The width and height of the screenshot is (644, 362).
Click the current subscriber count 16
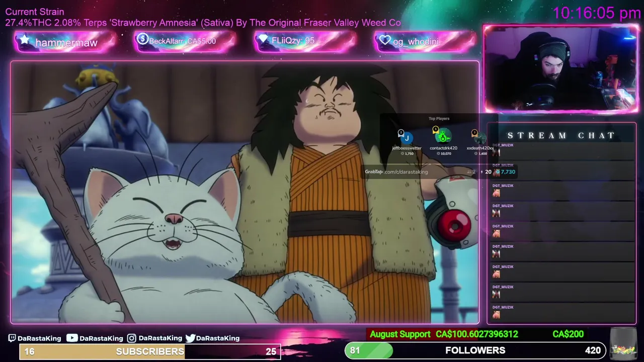click(29, 351)
